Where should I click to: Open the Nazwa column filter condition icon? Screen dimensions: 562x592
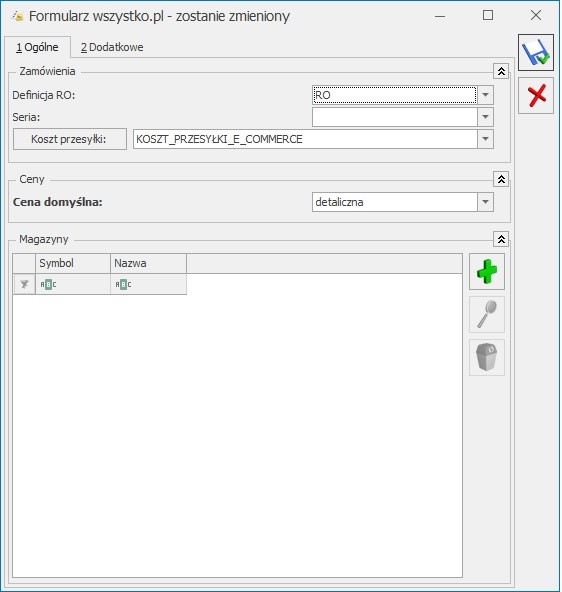point(123,284)
